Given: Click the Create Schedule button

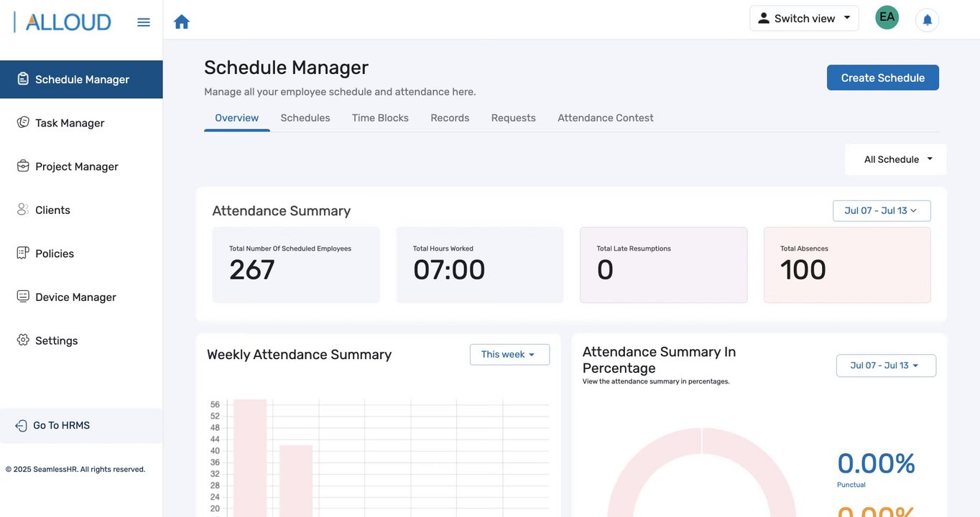Looking at the screenshot, I should (882, 78).
